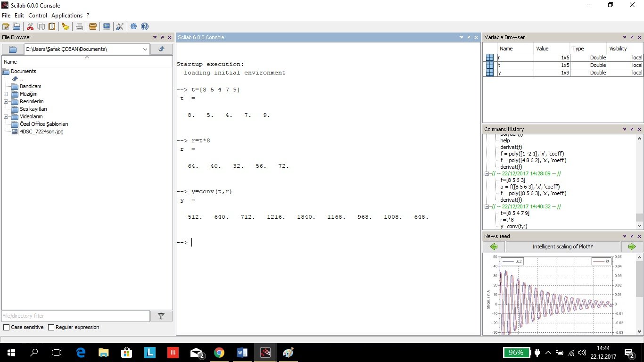
Task: Click the Print toolbar icon
Action: click(79, 26)
